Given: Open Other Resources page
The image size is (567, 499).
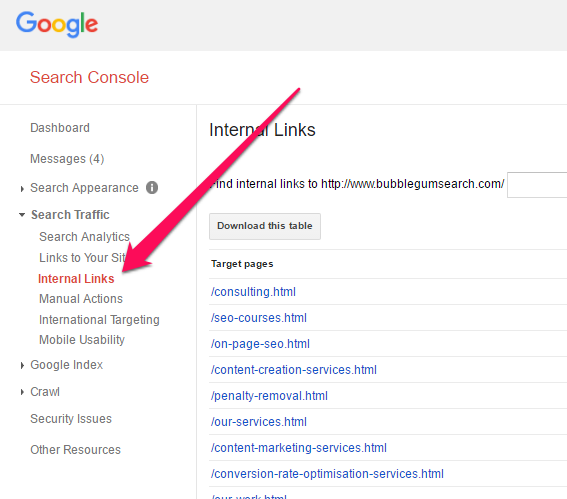Looking at the screenshot, I should tap(76, 450).
